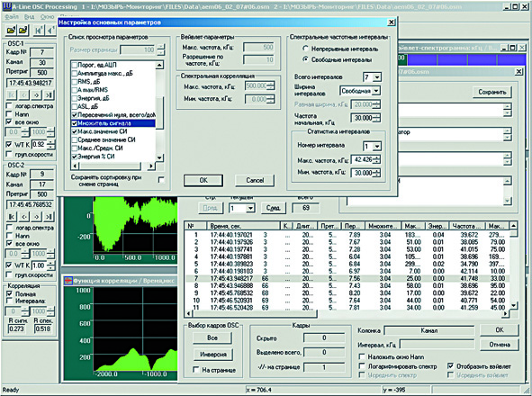Go to last frame in OSC-2 panel
This screenshot has height=396, width=532.
pos(49,217)
